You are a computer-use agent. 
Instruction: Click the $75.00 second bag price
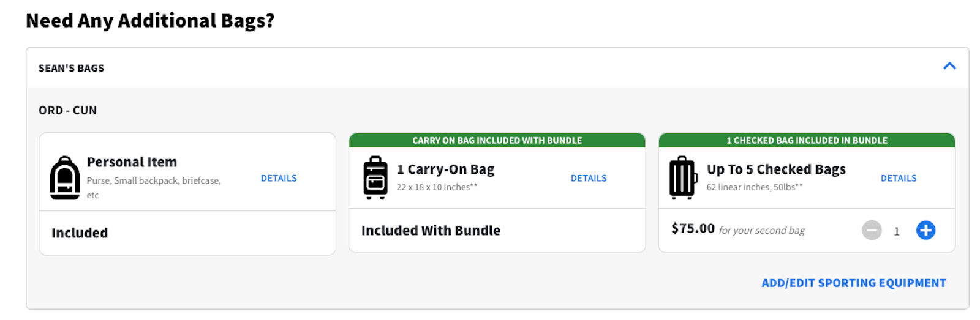(x=693, y=229)
